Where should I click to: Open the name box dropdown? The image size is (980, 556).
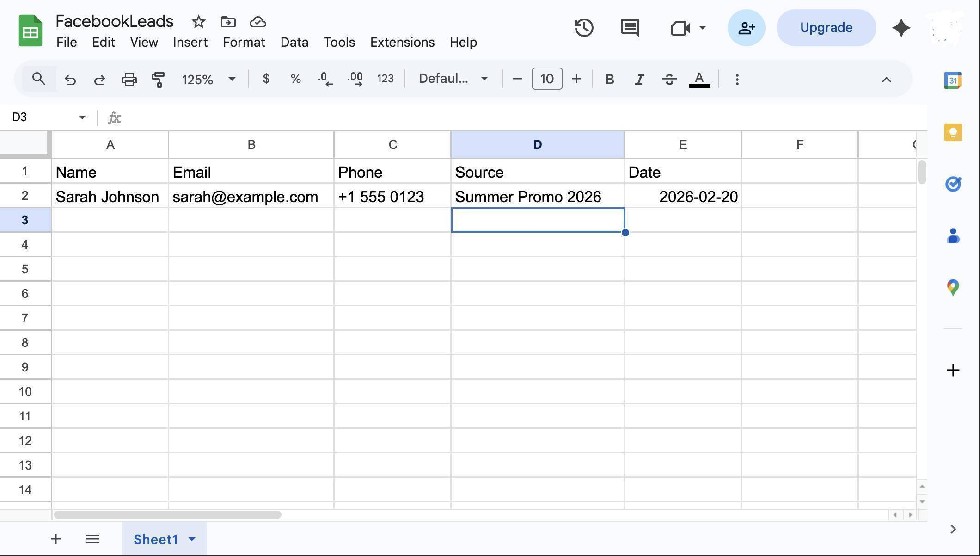pyautogui.click(x=82, y=117)
